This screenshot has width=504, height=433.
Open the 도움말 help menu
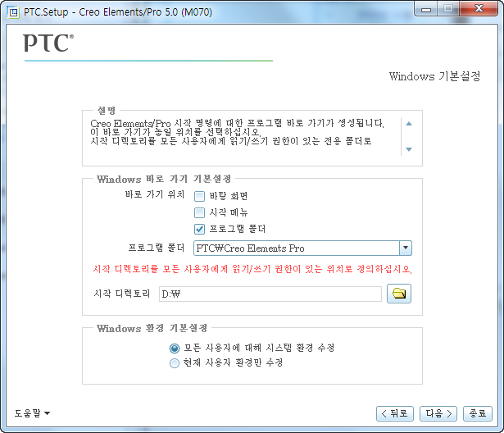pos(32,413)
